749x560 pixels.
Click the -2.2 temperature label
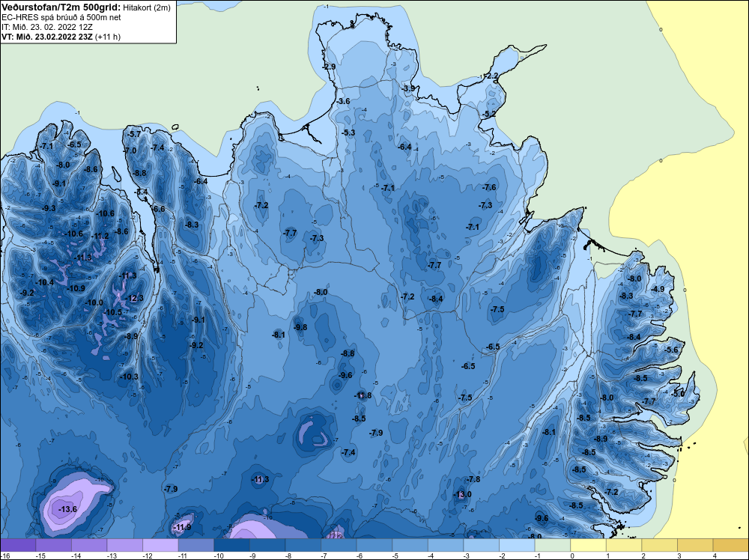(491, 76)
